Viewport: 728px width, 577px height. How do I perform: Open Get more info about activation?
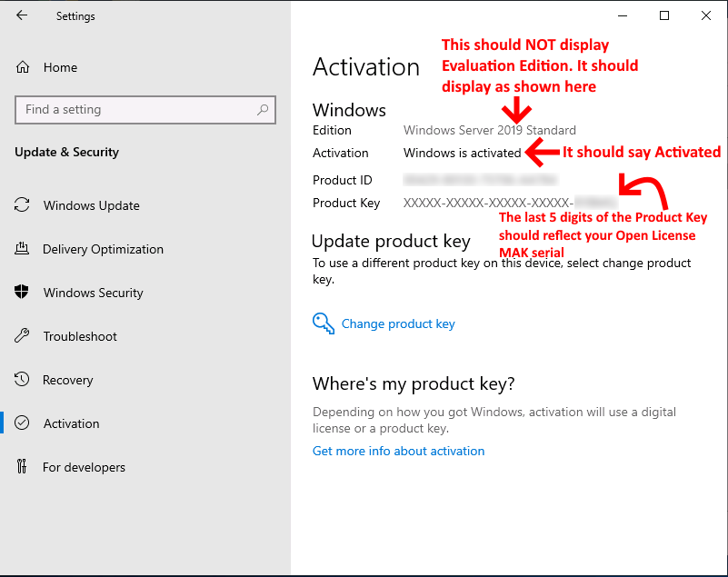(398, 451)
